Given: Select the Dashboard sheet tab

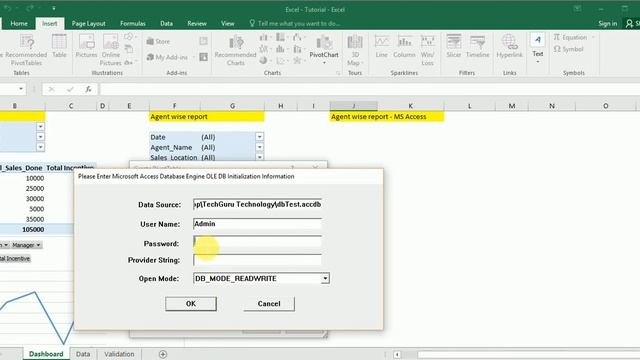Looking at the screenshot, I should pyautogui.click(x=46, y=354).
